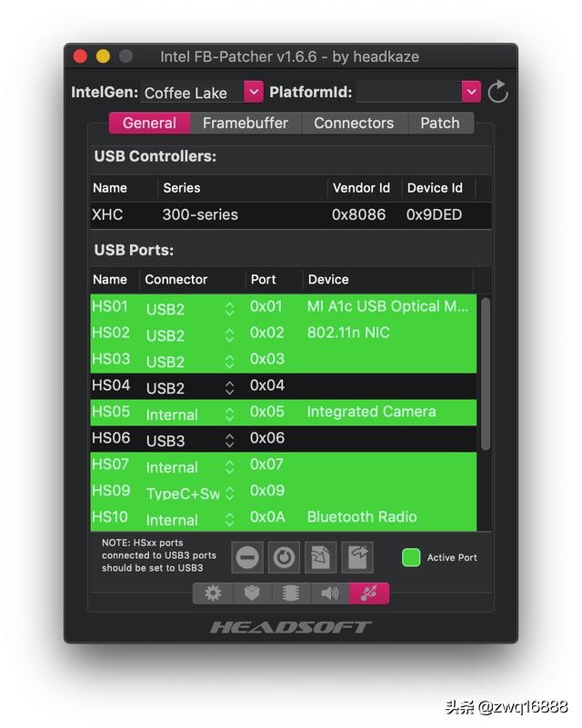Click the import USB ports icon
Screen dimensions: 582x728
point(320,557)
